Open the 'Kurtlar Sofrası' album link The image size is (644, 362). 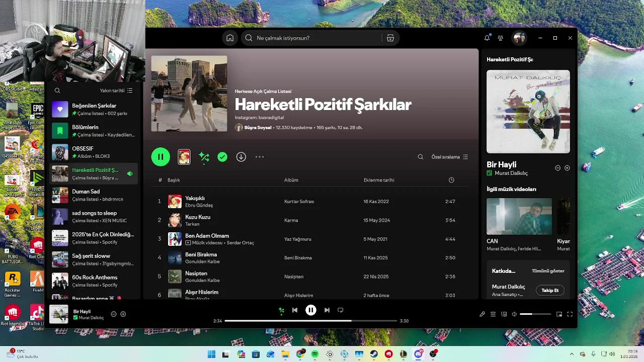pyautogui.click(x=299, y=201)
